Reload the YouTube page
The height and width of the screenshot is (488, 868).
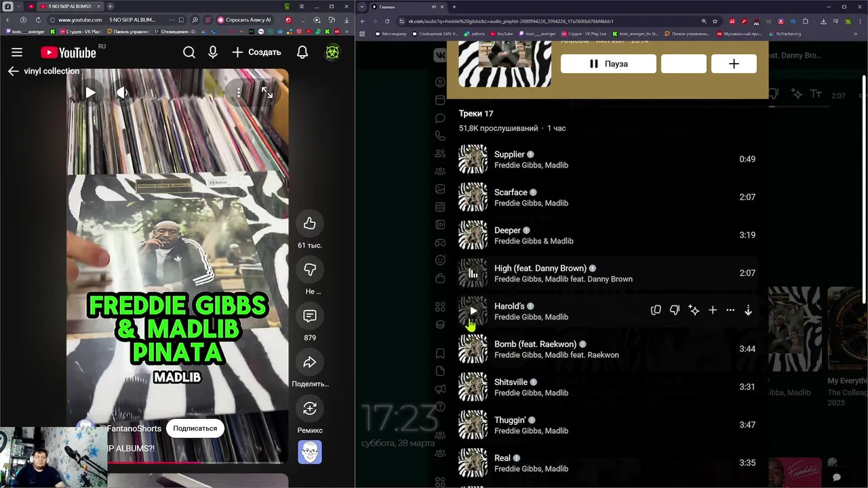click(x=38, y=20)
